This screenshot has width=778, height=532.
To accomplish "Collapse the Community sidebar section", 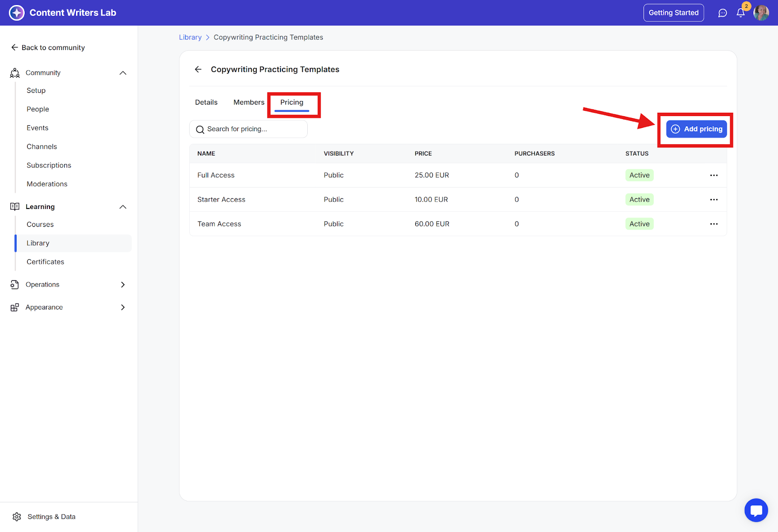I will [x=123, y=73].
